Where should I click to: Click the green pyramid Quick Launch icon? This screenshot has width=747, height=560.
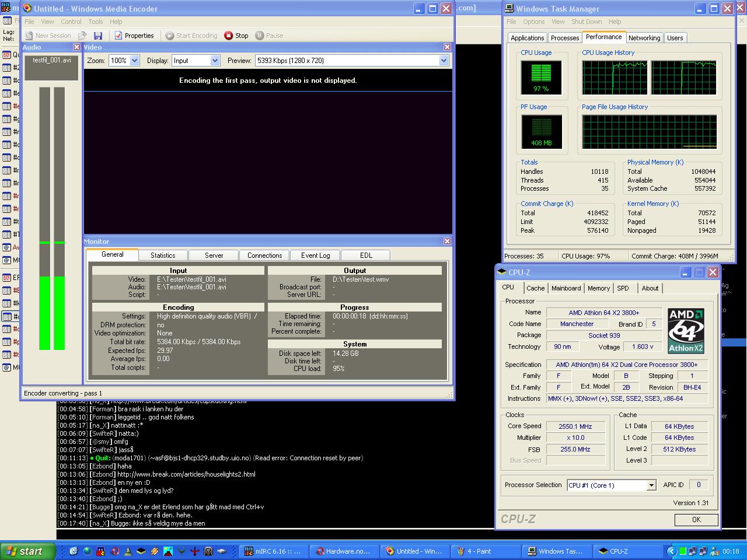[x=128, y=551]
